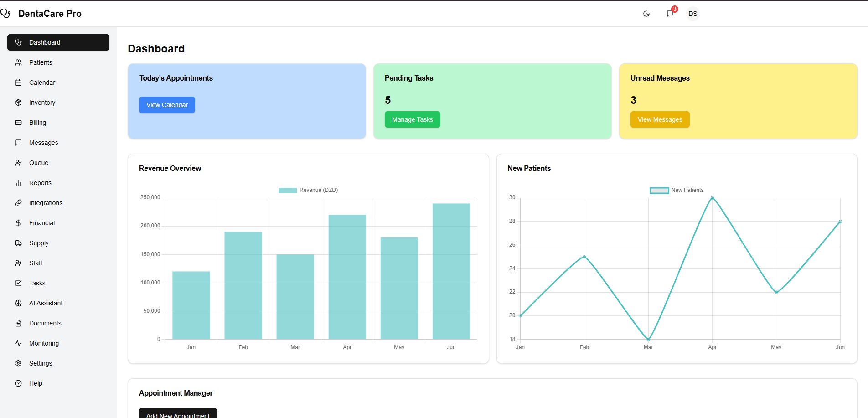The image size is (868, 418).
Task: Open Inventory from the sidebar
Action: pos(58,103)
